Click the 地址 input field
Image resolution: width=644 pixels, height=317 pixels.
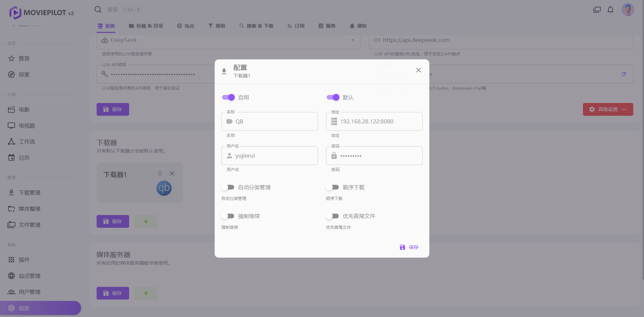[379, 121]
